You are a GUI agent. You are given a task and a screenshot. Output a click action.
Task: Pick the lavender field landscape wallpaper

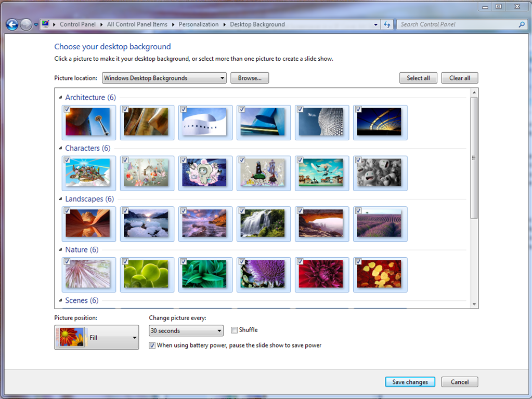[x=379, y=223]
